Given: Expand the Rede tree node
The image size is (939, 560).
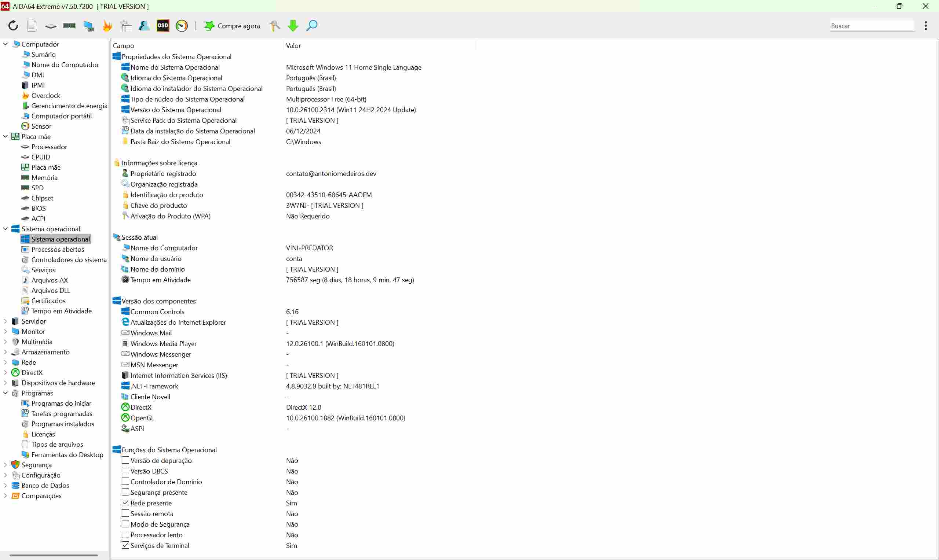Looking at the screenshot, I should tap(5, 362).
